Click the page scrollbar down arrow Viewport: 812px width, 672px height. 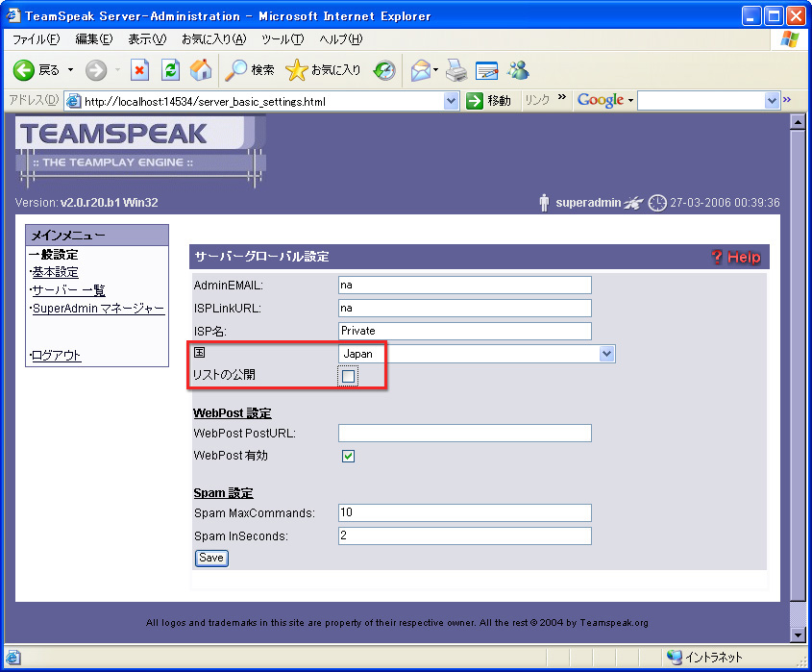coord(798,635)
